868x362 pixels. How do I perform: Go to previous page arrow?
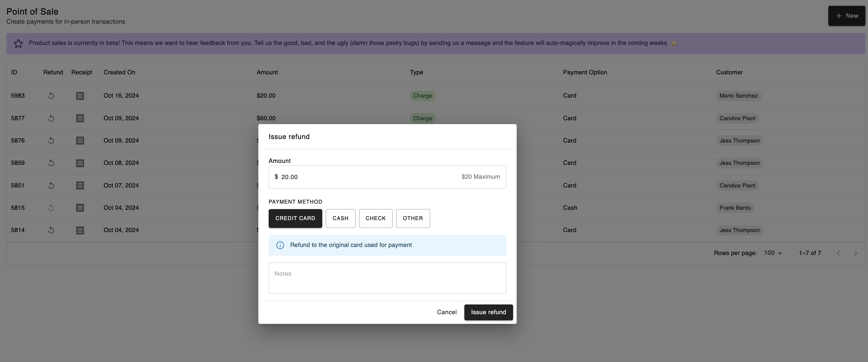838,253
